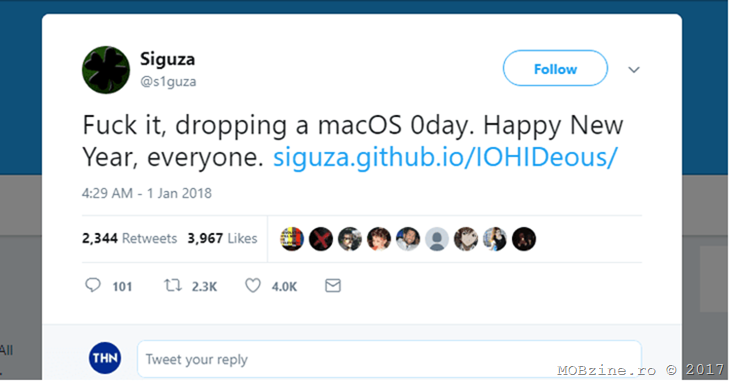Open Siguza's clover profile avatar
Image resolution: width=730 pixels, height=381 pixels.
[106, 70]
